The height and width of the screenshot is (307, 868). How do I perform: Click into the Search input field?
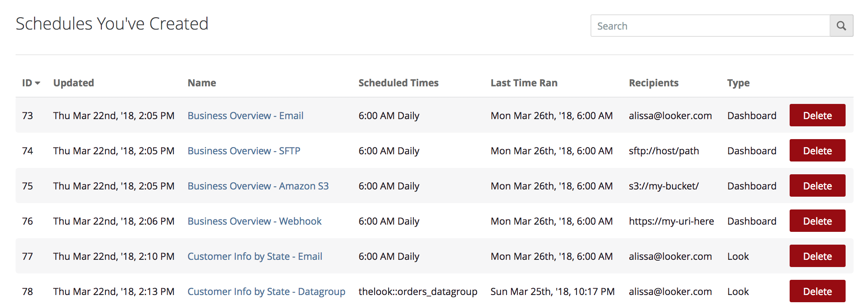710,26
